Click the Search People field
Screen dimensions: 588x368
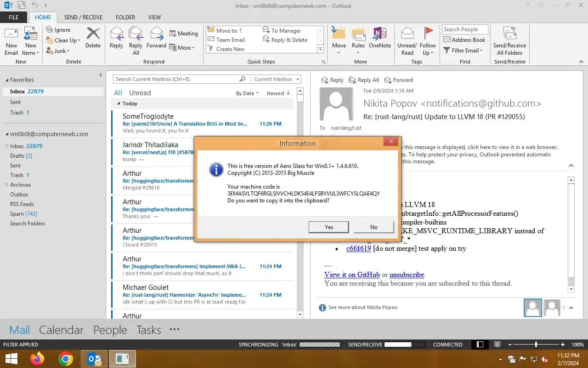pos(465,29)
